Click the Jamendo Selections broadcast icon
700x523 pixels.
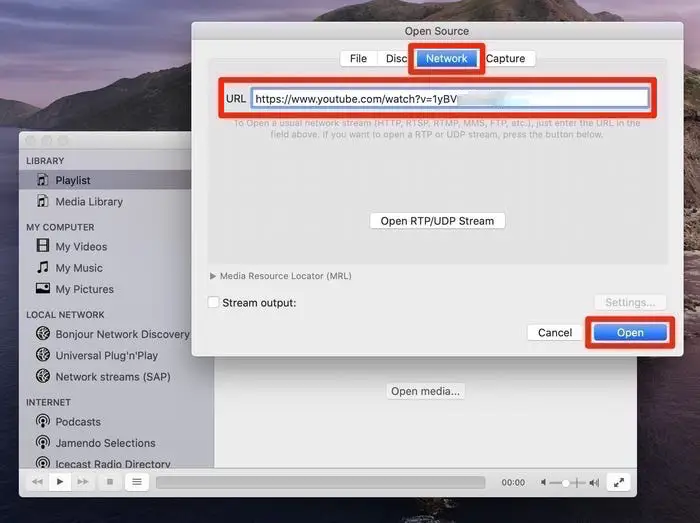pyautogui.click(x=43, y=442)
